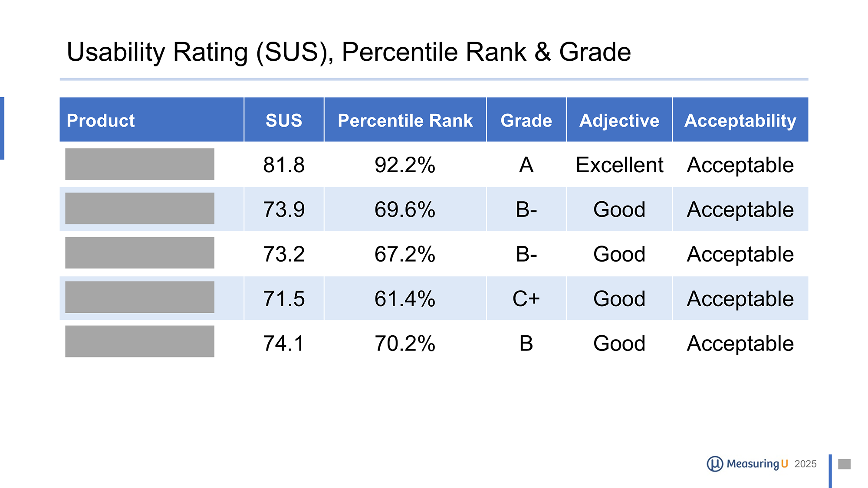Select the 92.2% percentile rank cell
This screenshot has height=488, width=868.
pyautogui.click(x=405, y=165)
